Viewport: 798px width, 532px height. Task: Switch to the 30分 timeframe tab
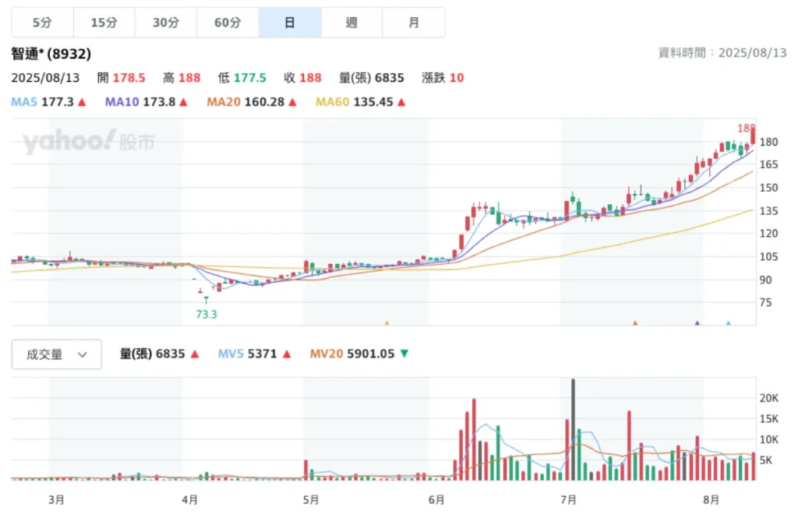pyautogui.click(x=166, y=23)
